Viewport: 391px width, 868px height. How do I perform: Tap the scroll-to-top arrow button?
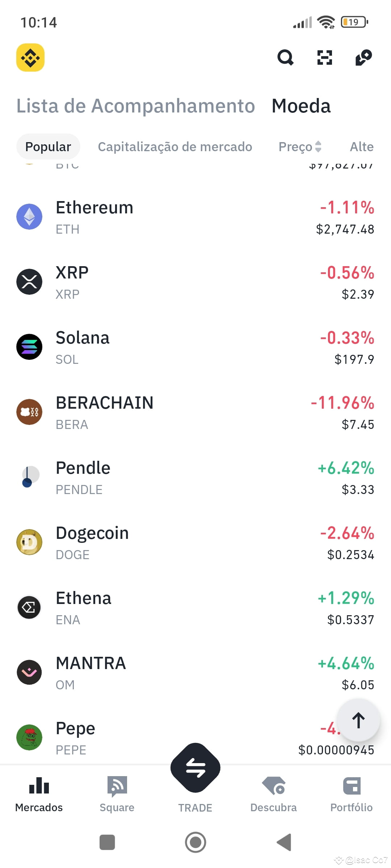point(358,720)
